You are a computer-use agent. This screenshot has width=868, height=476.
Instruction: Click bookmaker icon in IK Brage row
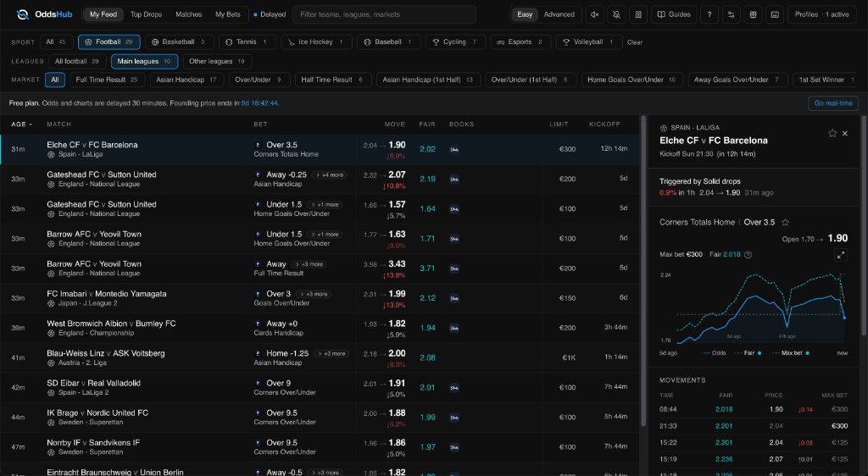(454, 418)
